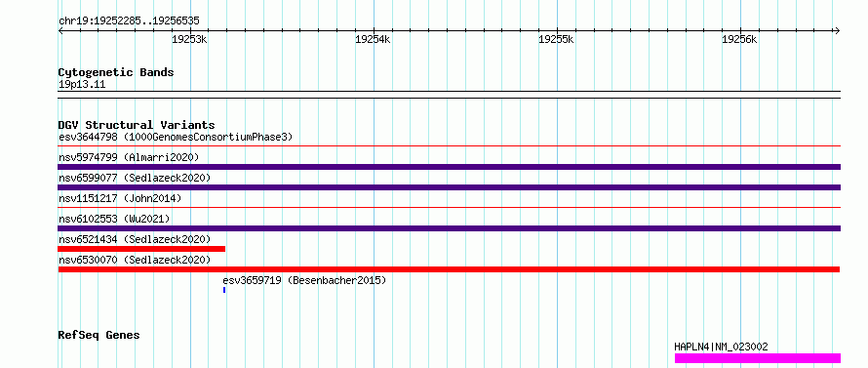Click the RefSeq Genes track title
The image size is (868, 368).
(x=99, y=336)
